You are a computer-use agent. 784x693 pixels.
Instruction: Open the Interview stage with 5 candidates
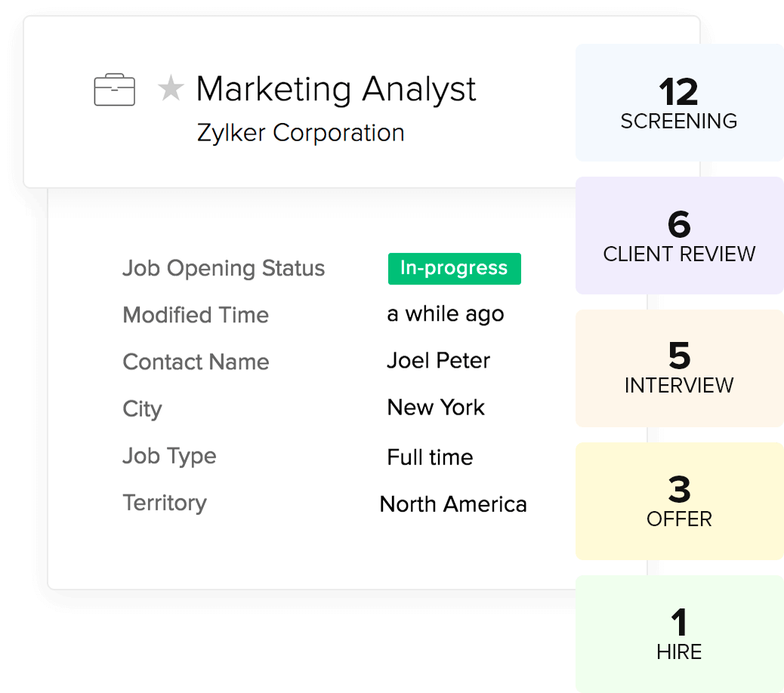point(679,368)
